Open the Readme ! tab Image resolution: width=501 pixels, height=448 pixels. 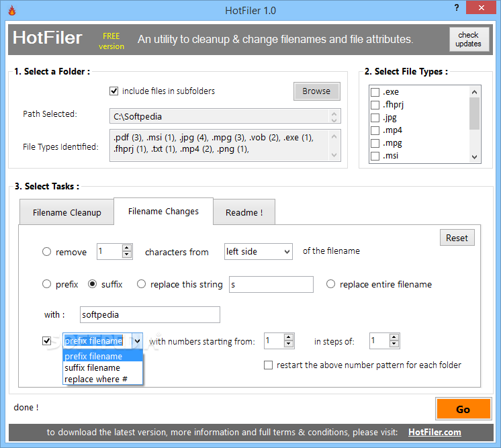tap(244, 212)
